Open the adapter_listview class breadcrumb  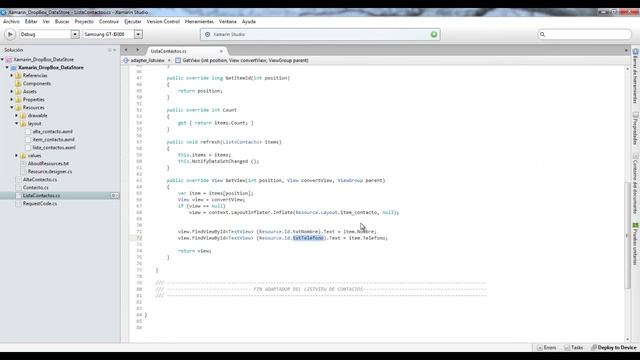147,60
